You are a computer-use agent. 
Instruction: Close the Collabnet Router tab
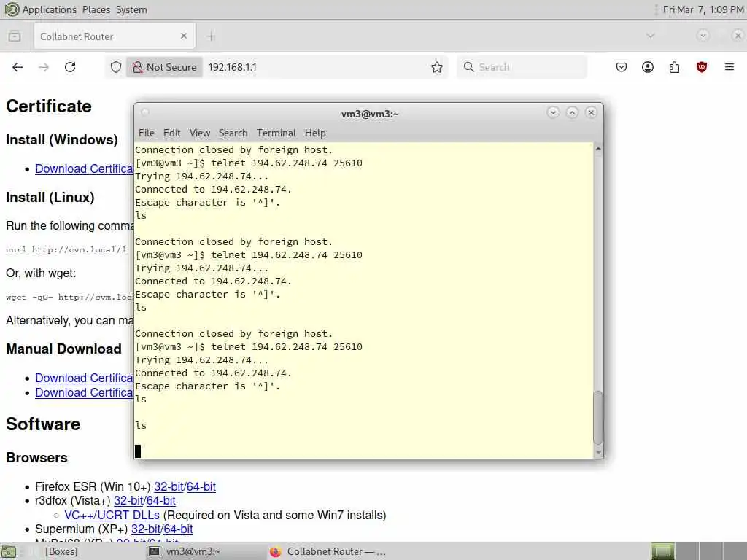(184, 36)
